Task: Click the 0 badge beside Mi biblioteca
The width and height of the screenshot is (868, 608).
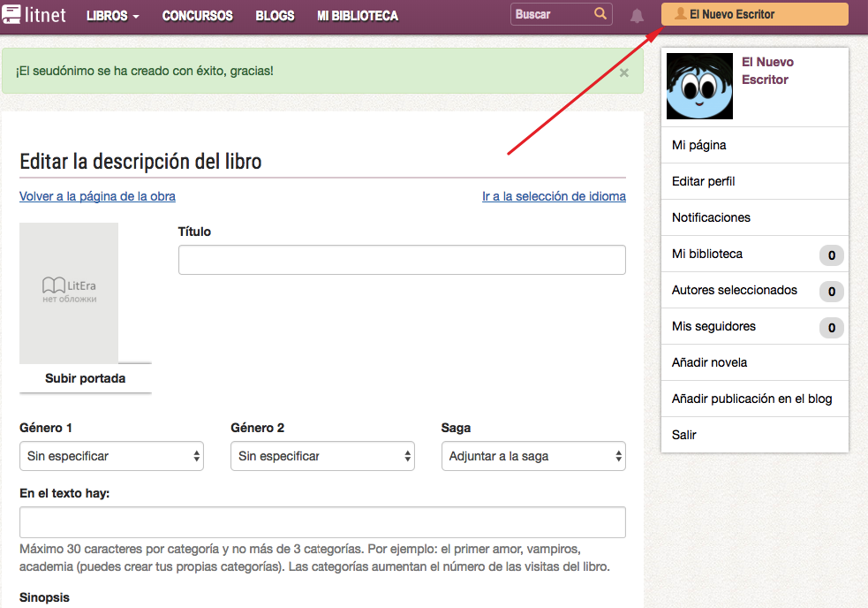Action: click(x=832, y=255)
